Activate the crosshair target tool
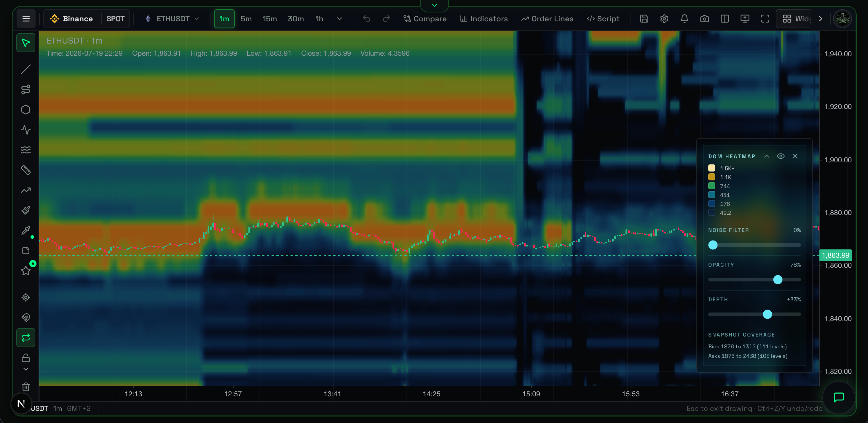 [26, 297]
